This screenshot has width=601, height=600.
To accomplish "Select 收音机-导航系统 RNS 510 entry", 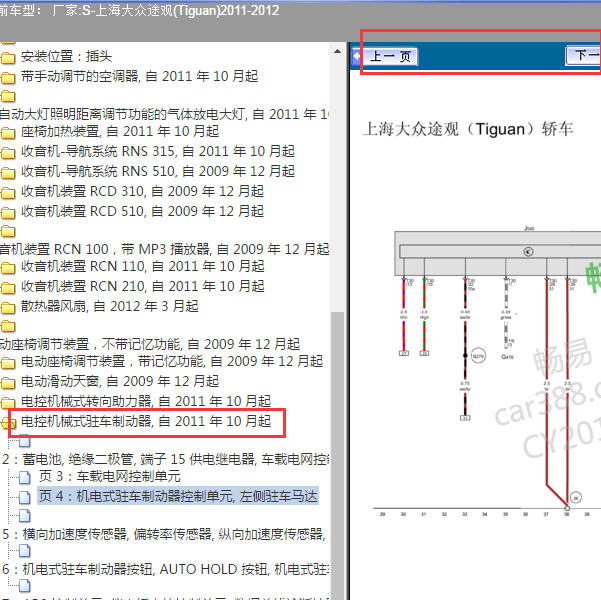I will 158,171.
